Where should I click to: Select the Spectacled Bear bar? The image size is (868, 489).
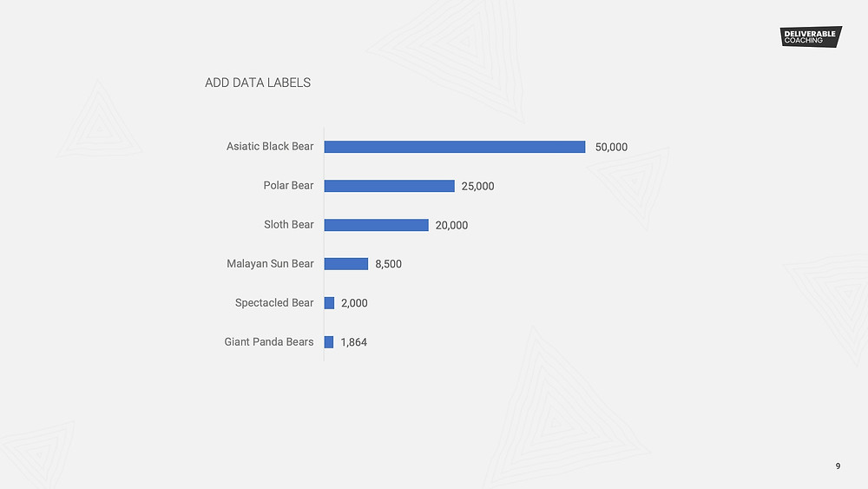point(329,303)
